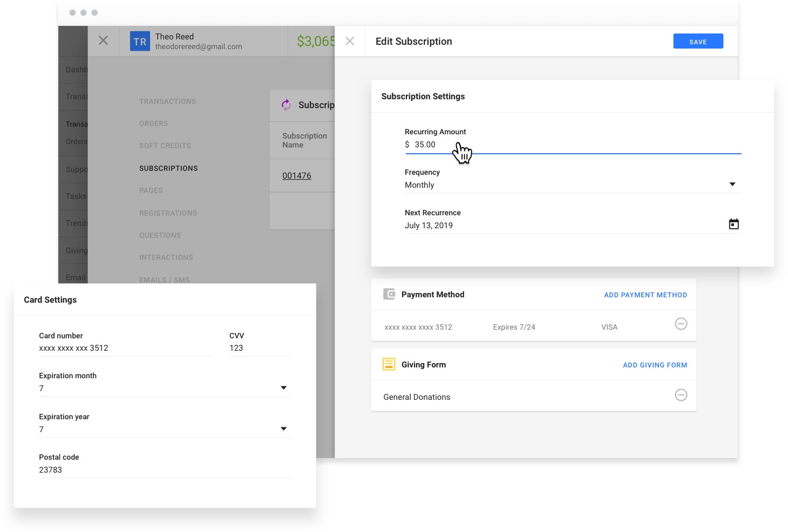Open subscription 001476
The width and height of the screenshot is (788, 532).
(x=297, y=175)
